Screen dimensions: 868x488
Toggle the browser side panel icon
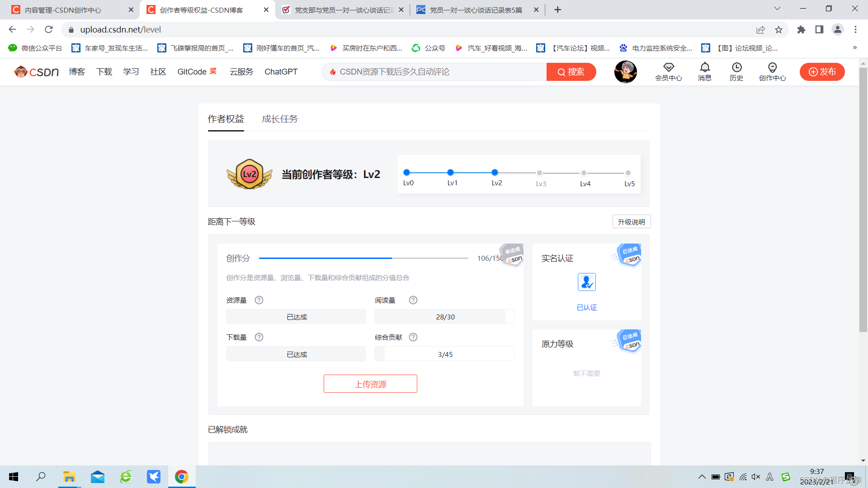click(819, 29)
